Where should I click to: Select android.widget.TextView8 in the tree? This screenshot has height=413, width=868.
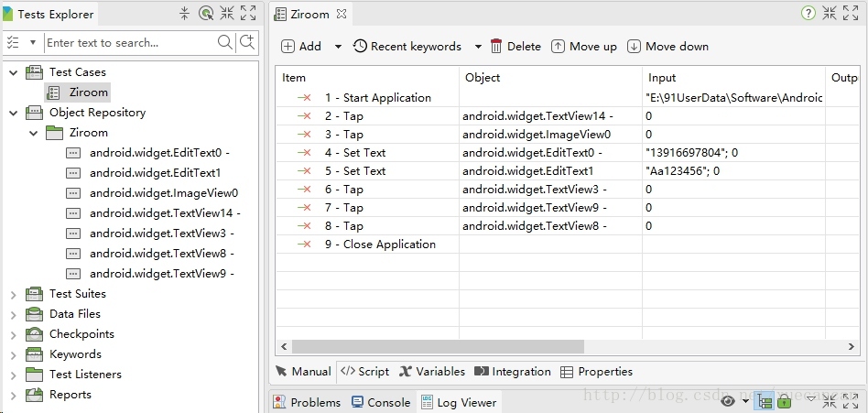[162, 254]
